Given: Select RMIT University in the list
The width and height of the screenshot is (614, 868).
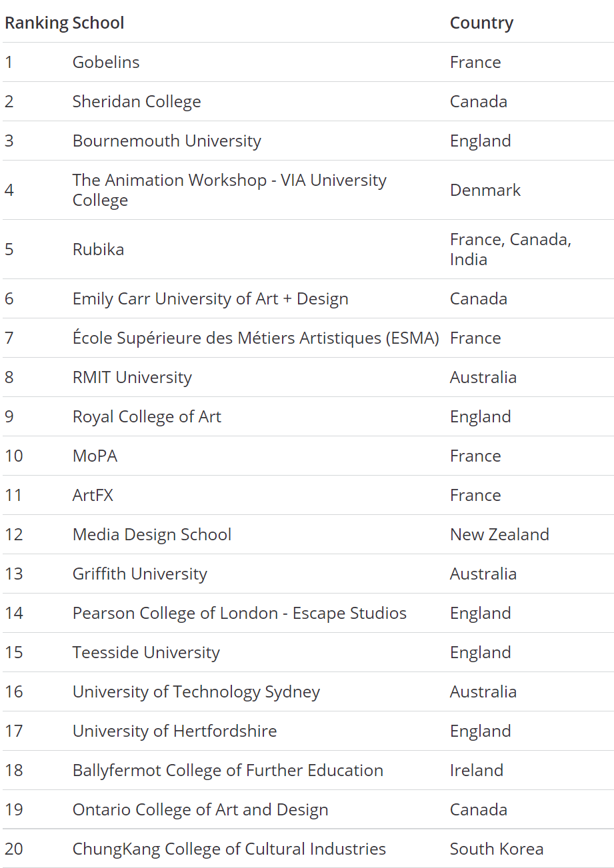Looking at the screenshot, I should [132, 377].
